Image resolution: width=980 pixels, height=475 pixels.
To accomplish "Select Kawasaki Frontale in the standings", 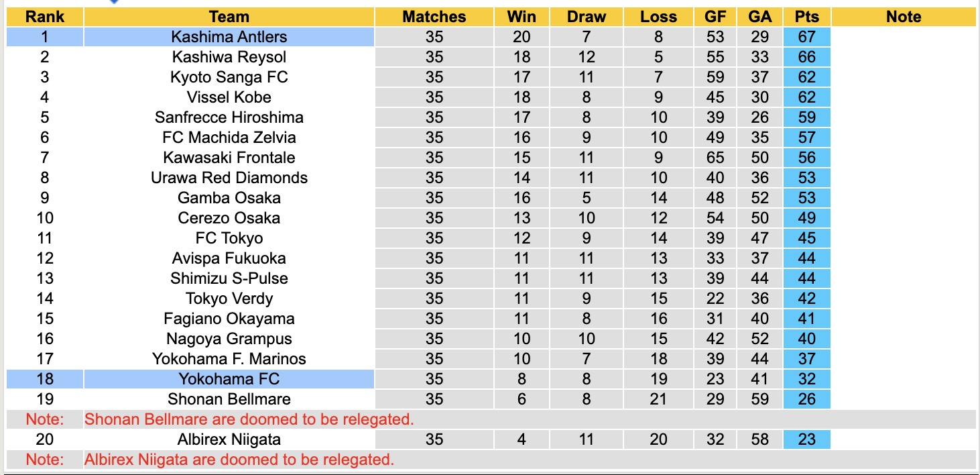I will click(229, 158).
